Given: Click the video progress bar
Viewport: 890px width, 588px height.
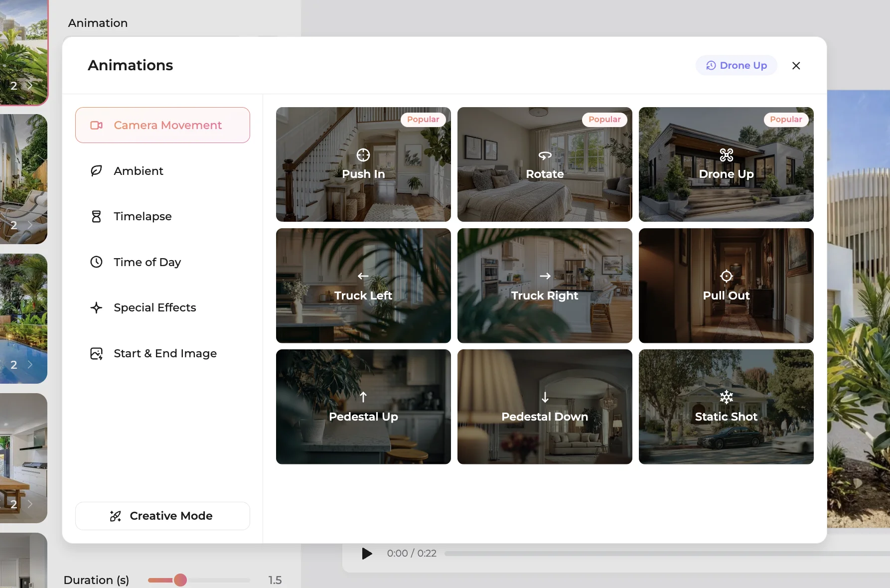Looking at the screenshot, I should click(x=667, y=554).
